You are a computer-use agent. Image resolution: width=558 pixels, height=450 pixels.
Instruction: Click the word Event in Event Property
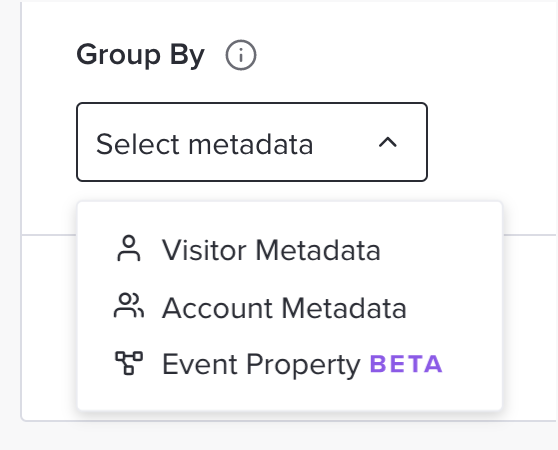(x=200, y=364)
